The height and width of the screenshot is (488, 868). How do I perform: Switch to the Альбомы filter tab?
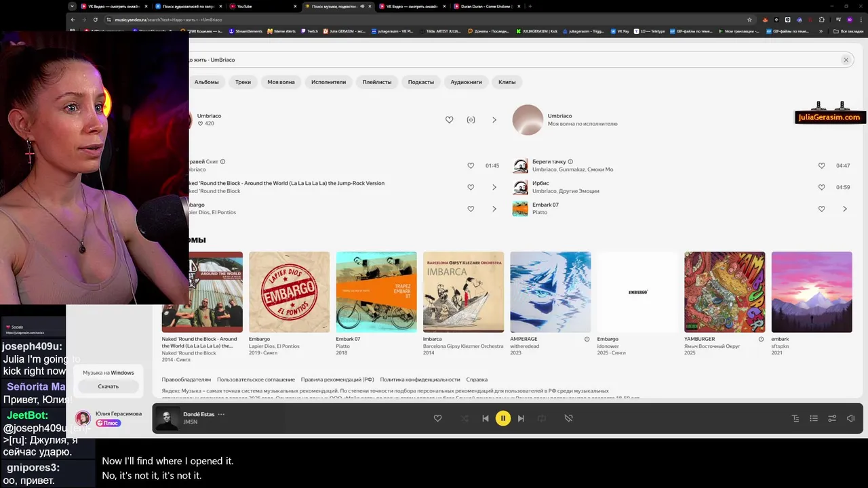point(206,82)
